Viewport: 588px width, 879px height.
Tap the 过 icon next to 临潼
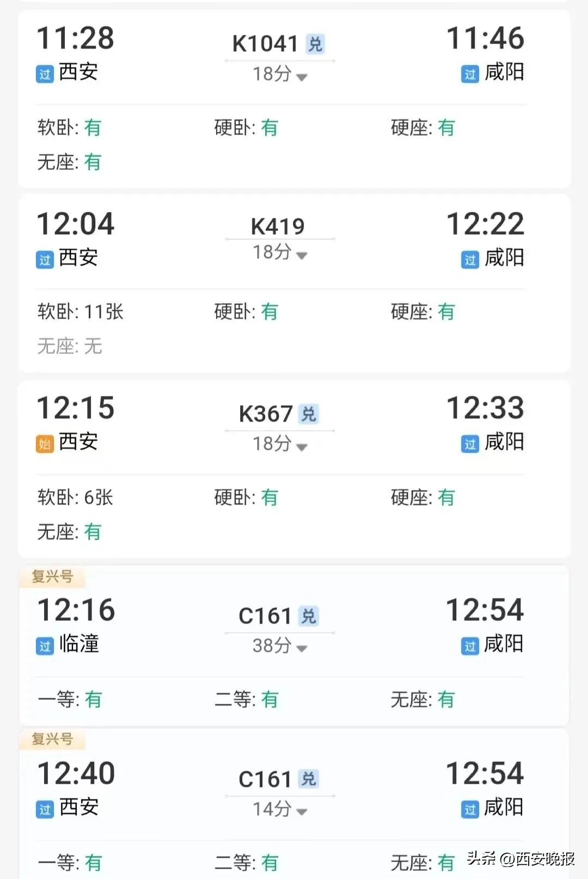tap(45, 646)
